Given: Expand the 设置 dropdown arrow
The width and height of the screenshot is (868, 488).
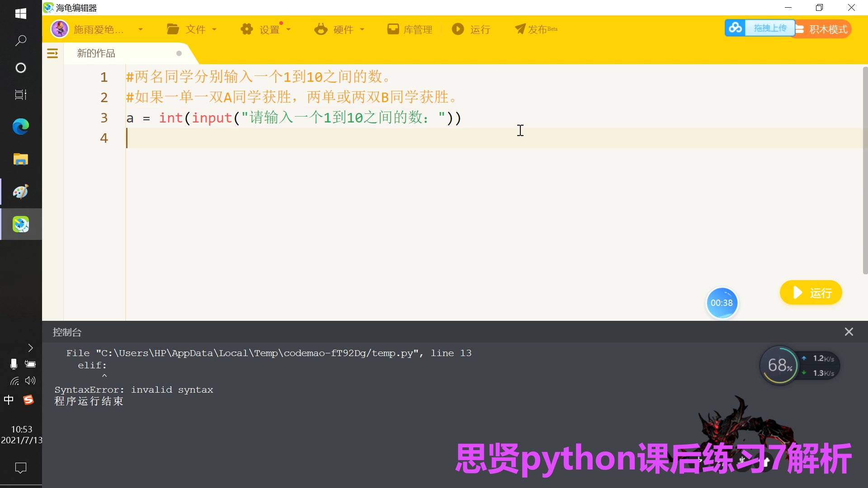Looking at the screenshot, I should (x=288, y=29).
